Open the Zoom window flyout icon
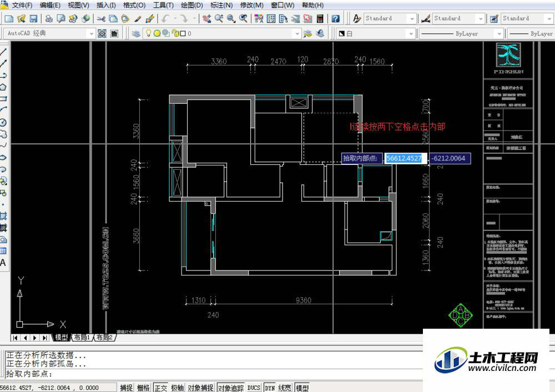This screenshot has height=392, width=555. tap(231, 18)
